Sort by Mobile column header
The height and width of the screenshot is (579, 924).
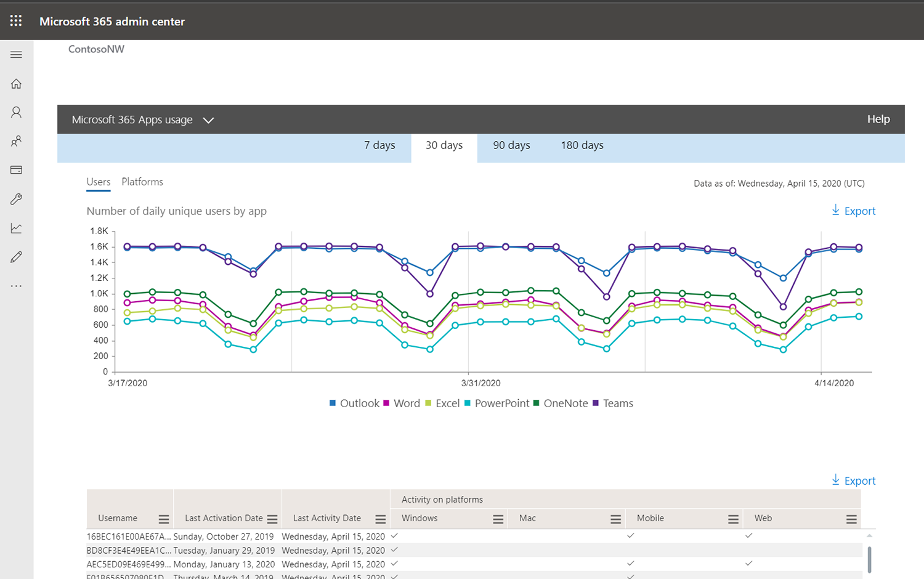coord(650,518)
